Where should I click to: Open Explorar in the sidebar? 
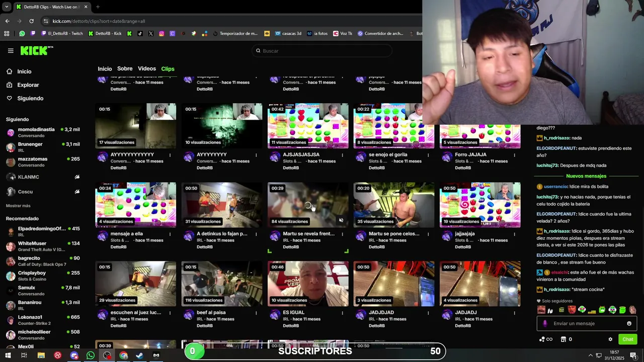(x=28, y=85)
